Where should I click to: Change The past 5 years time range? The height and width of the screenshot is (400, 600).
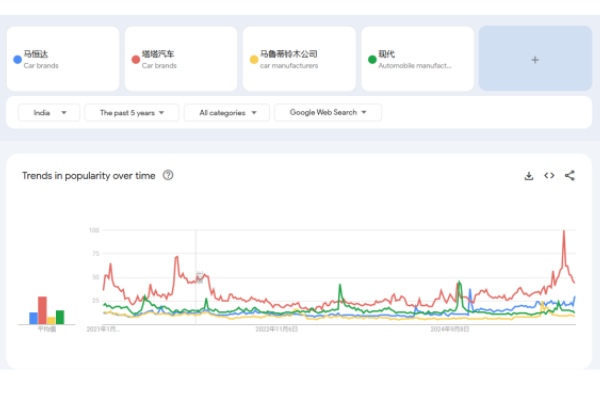pos(132,113)
